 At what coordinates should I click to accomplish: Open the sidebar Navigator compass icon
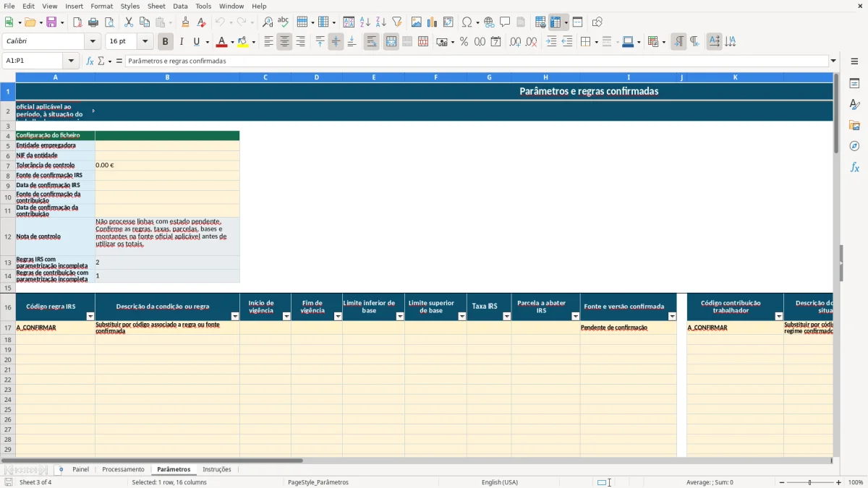[x=854, y=146]
